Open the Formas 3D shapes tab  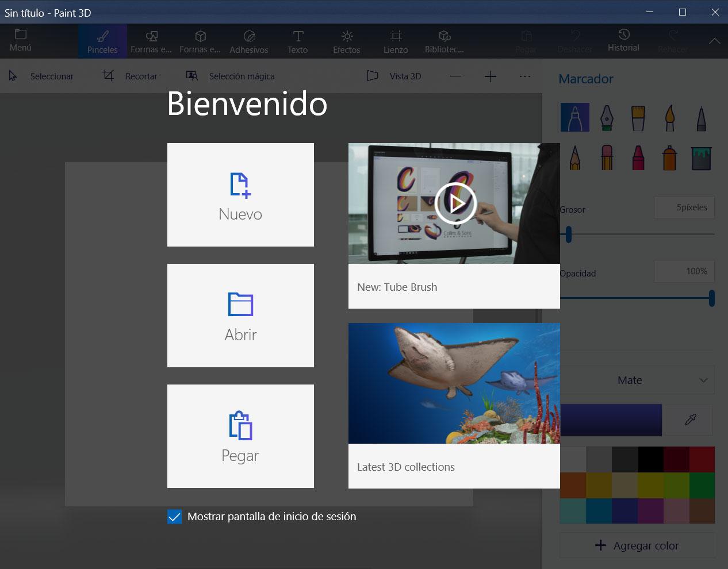(x=200, y=41)
